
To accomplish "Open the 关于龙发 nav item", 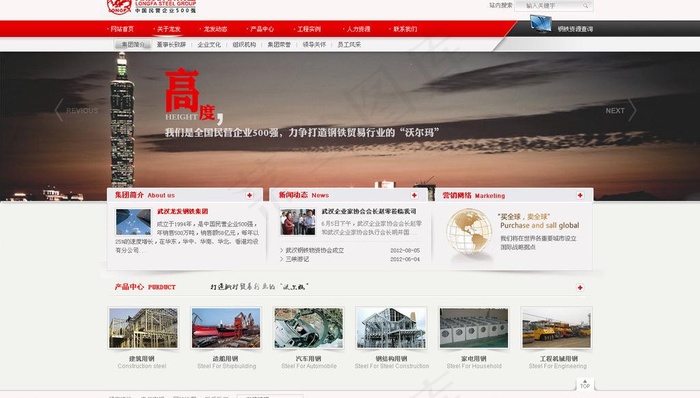I will pyautogui.click(x=168, y=29).
